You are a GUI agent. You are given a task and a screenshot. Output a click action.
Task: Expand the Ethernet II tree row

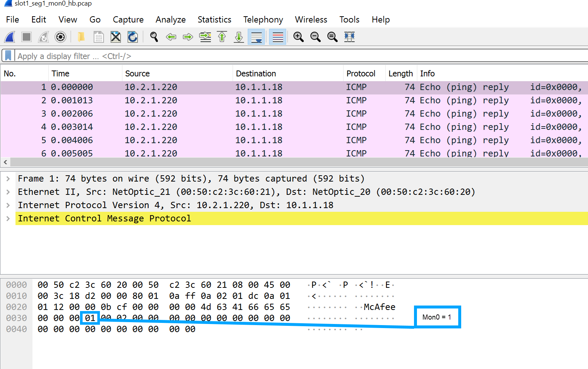point(8,192)
